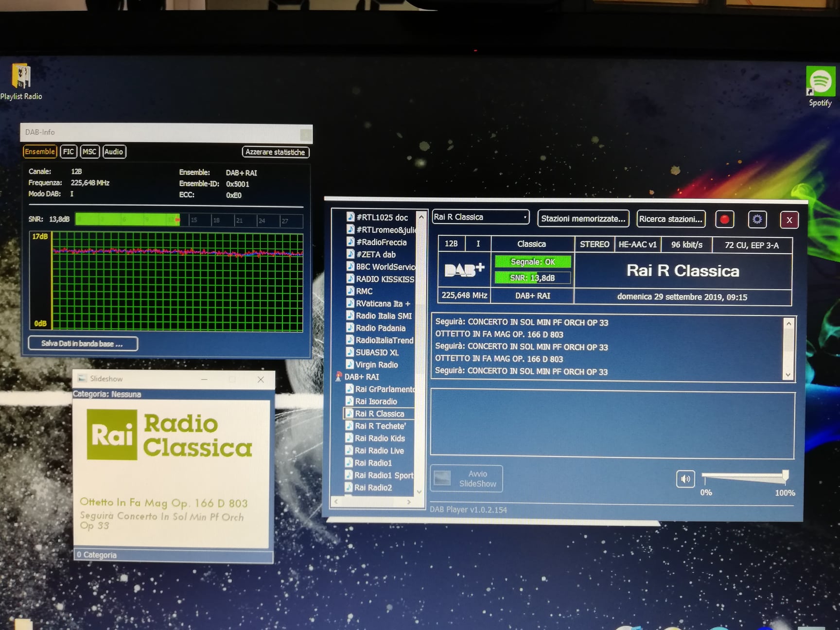840x630 pixels.
Task: Open Spotify desktop shortcut
Action: [x=820, y=86]
